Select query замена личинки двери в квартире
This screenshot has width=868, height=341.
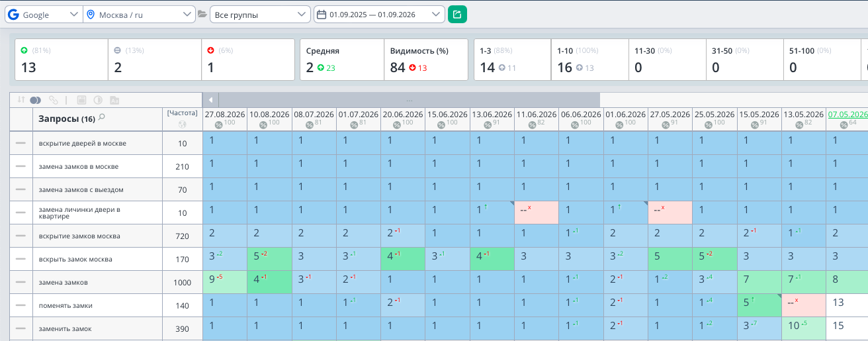coord(79,213)
